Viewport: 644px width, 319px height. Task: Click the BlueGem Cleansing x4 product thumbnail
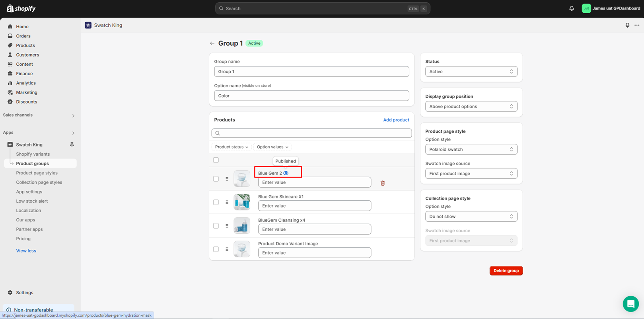tap(242, 226)
